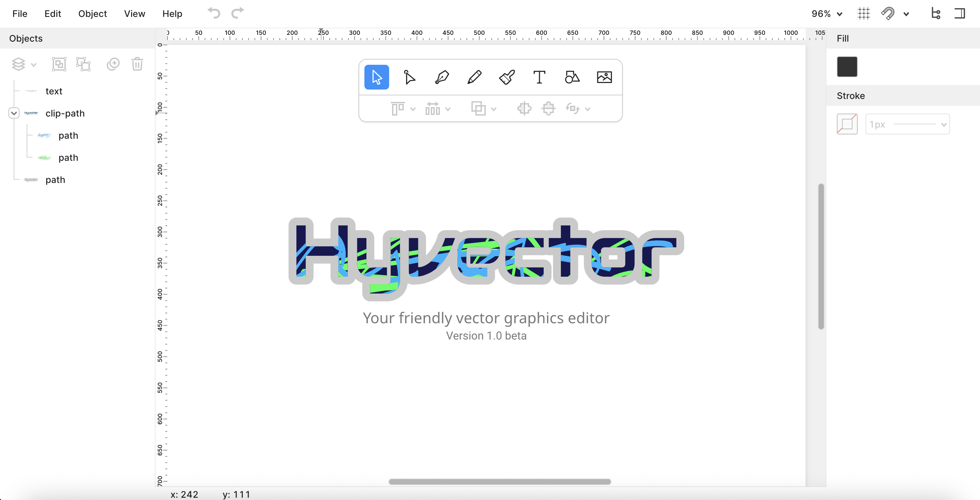Image resolution: width=980 pixels, height=500 pixels.
Task: Click the vertical canvas scrollbar
Action: coord(821,256)
